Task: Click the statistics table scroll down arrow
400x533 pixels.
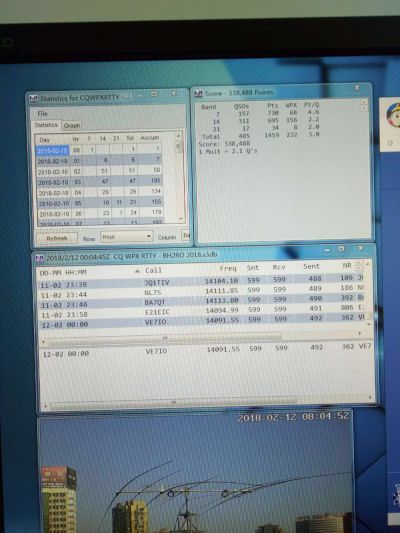Action: pyautogui.click(x=181, y=218)
